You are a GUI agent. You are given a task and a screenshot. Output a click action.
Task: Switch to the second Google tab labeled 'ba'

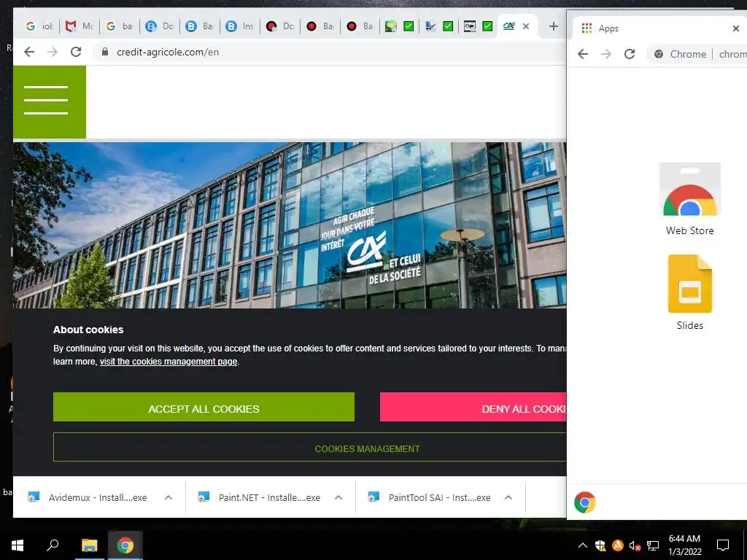click(120, 26)
